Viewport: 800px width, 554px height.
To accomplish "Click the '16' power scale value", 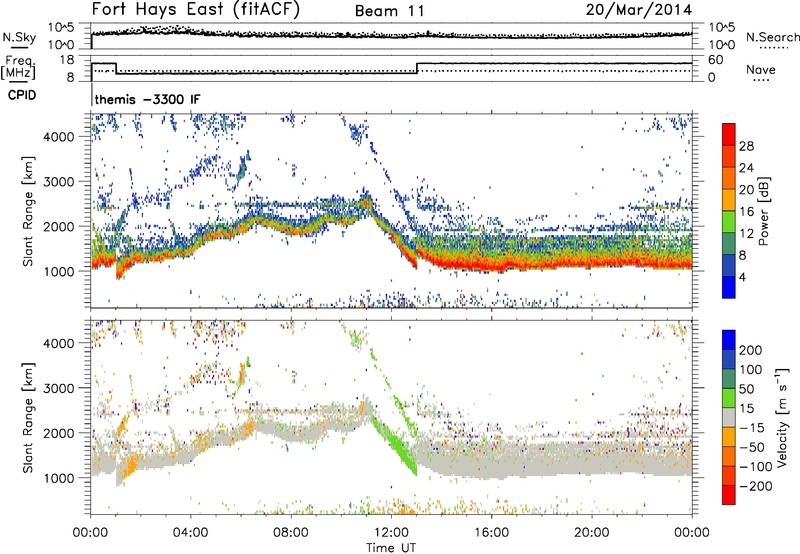I will [746, 212].
